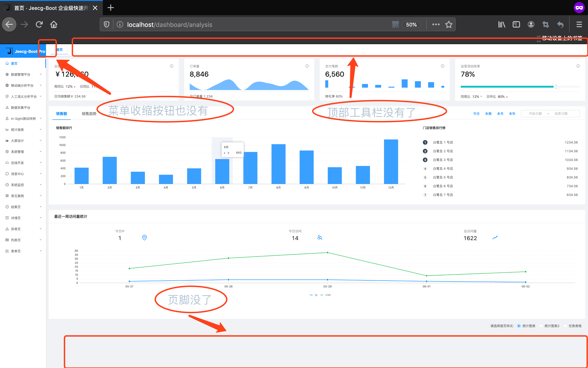Open the Firefox library icon

click(501, 24)
